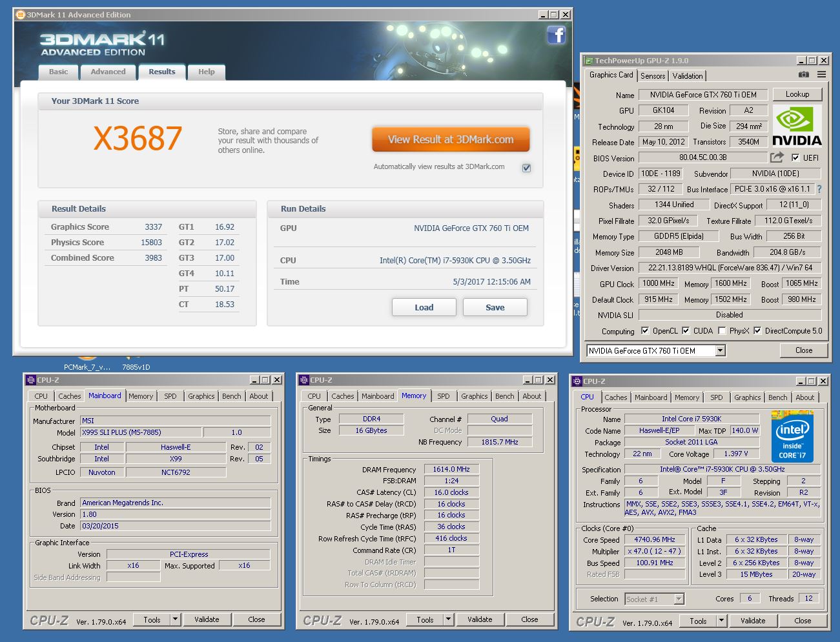
Task: Click the NVIDIA logo in GPU-Z
Action: [x=797, y=127]
